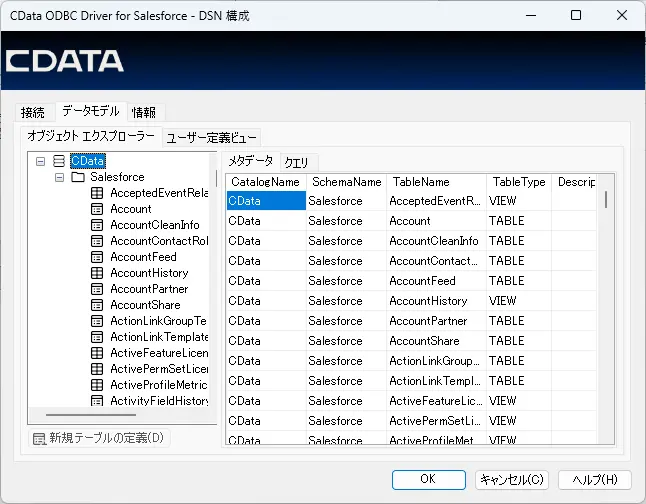Click Account cell in TableName column

point(436,221)
